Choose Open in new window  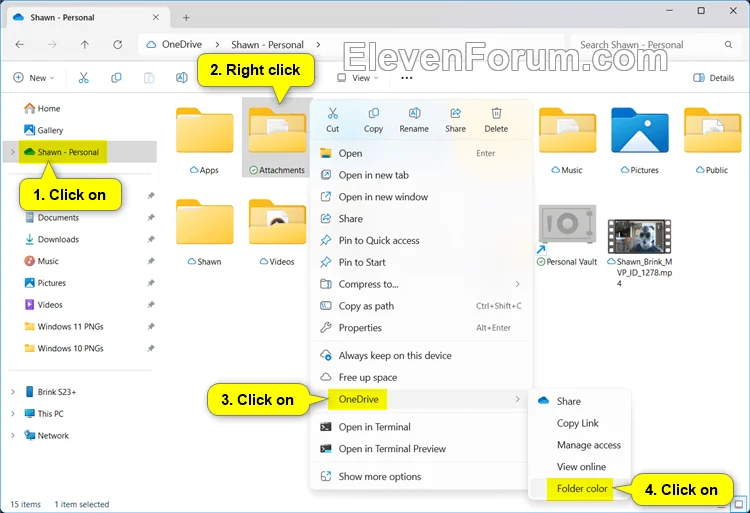coord(421,197)
